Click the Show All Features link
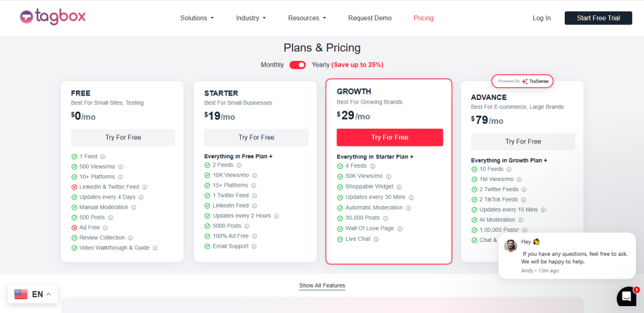The width and height of the screenshot is (644, 313). 322,285
